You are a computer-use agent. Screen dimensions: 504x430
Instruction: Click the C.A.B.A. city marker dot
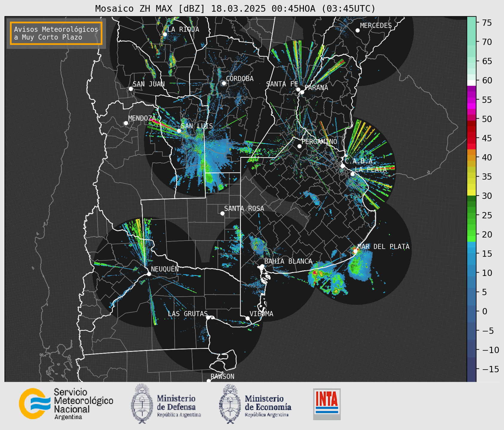click(343, 166)
